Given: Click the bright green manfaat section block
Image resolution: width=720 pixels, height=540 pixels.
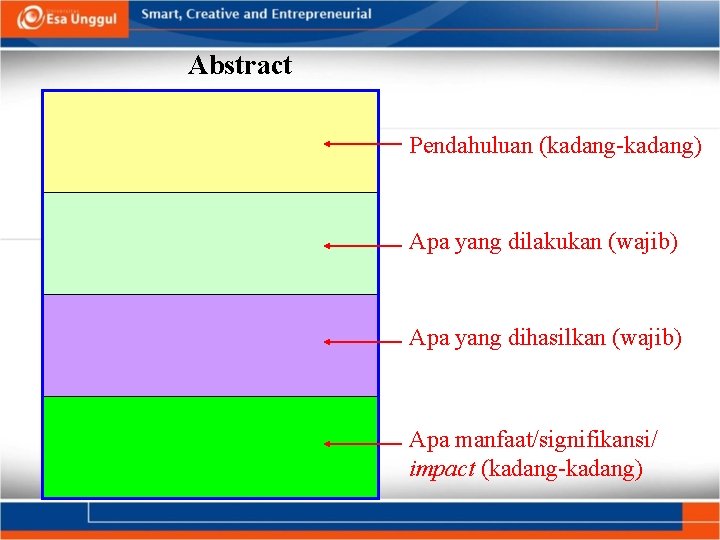Looking at the screenshot, I should (x=210, y=447).
